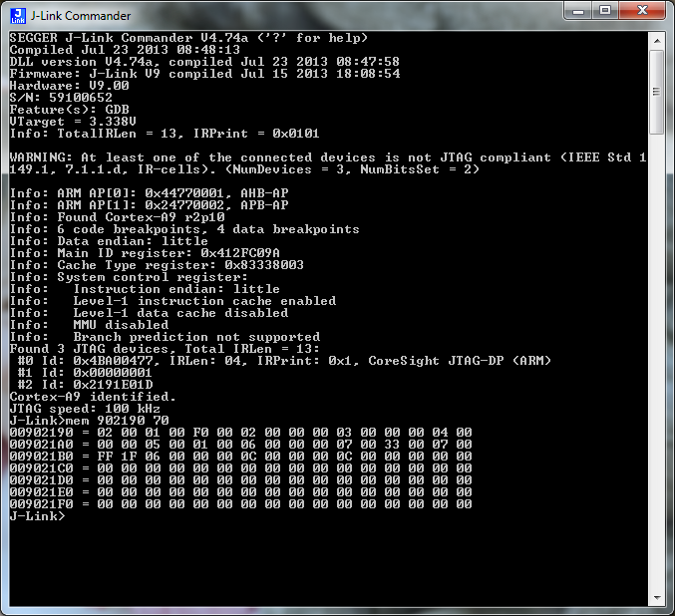Minimize the J-Link Commander window
675x616 pixels.
[x=577, y=11]
